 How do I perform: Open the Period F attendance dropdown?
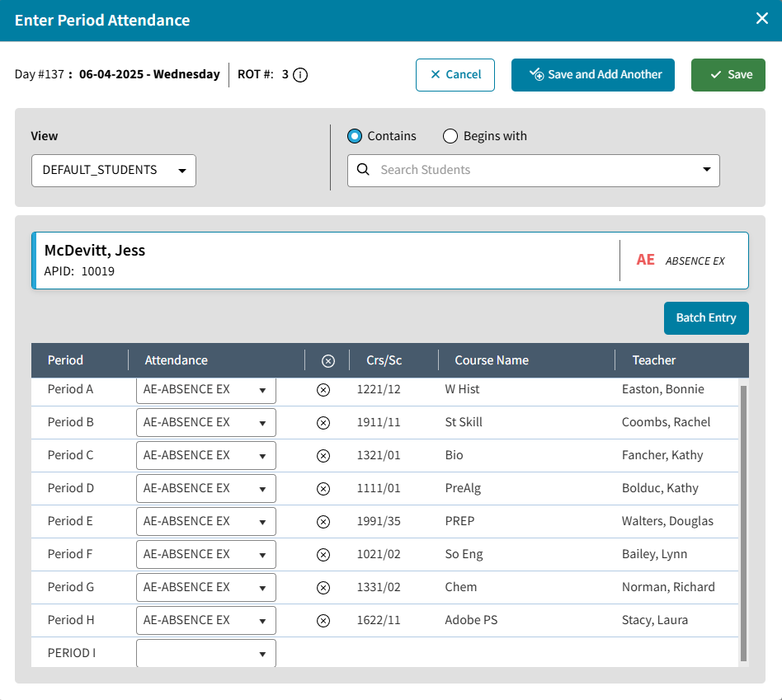(x=206, y=554)
